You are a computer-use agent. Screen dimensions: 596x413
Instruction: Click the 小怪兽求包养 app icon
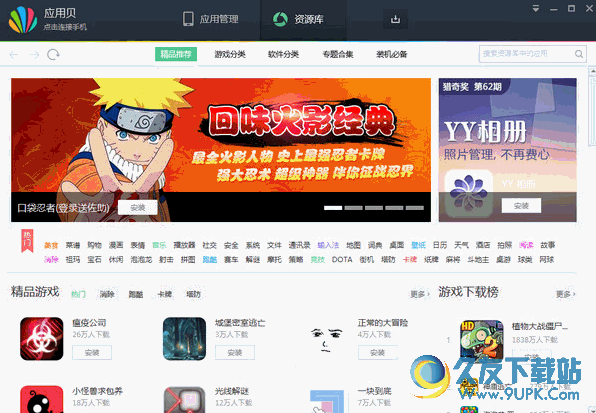42,399
